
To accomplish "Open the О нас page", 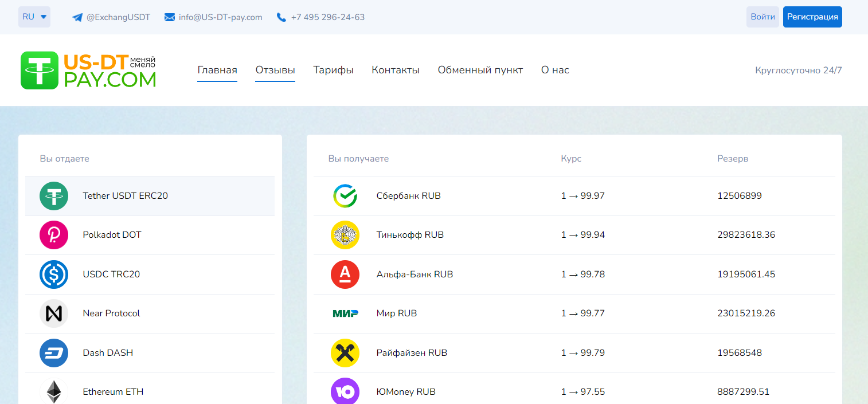I will (x=555, y=70).
